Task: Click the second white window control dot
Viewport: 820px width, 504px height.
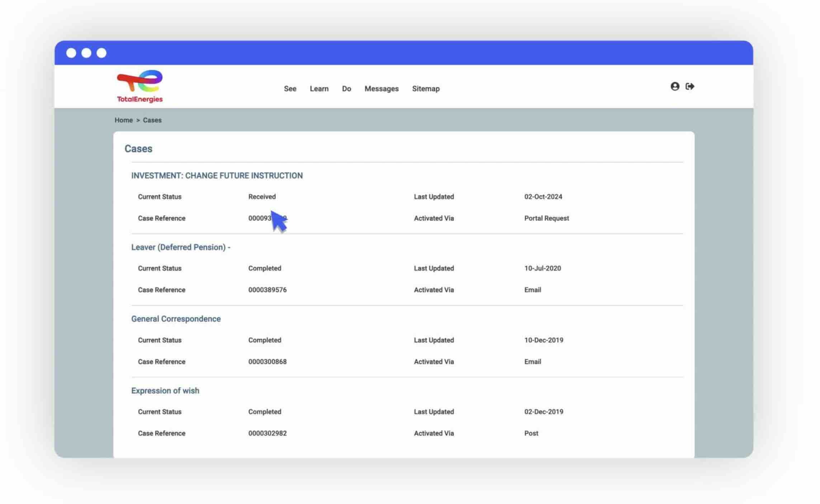Action: (x=86, y=53)
